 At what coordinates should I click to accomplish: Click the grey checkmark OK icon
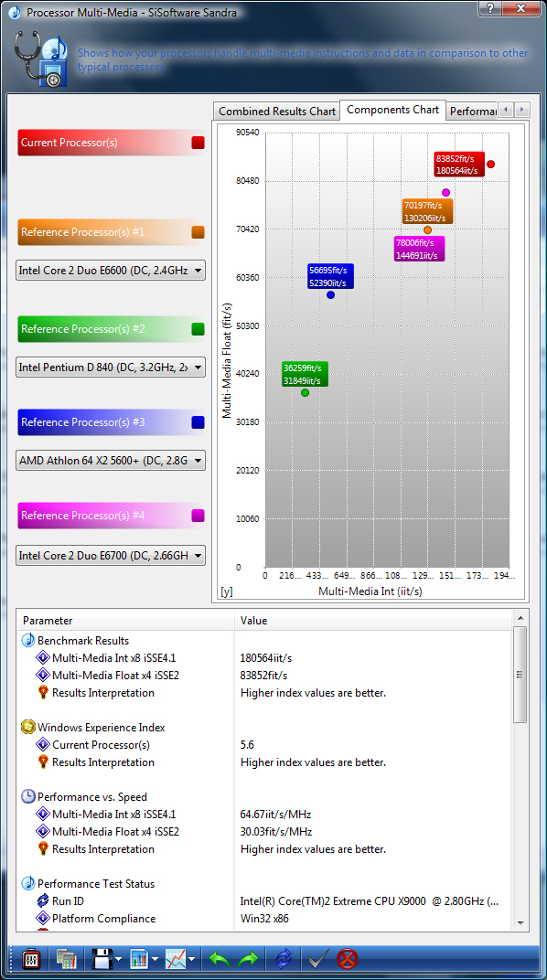point(319,958)
